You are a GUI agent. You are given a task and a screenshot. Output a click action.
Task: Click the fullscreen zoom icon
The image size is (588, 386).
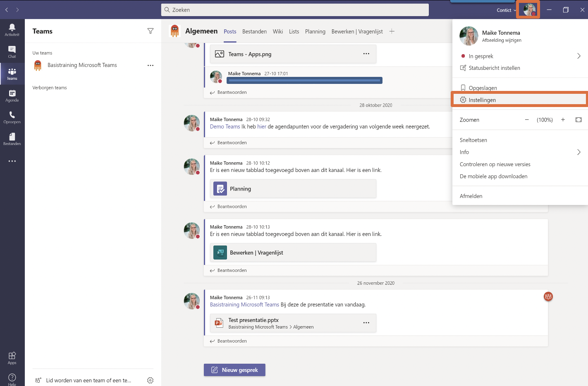578,120
